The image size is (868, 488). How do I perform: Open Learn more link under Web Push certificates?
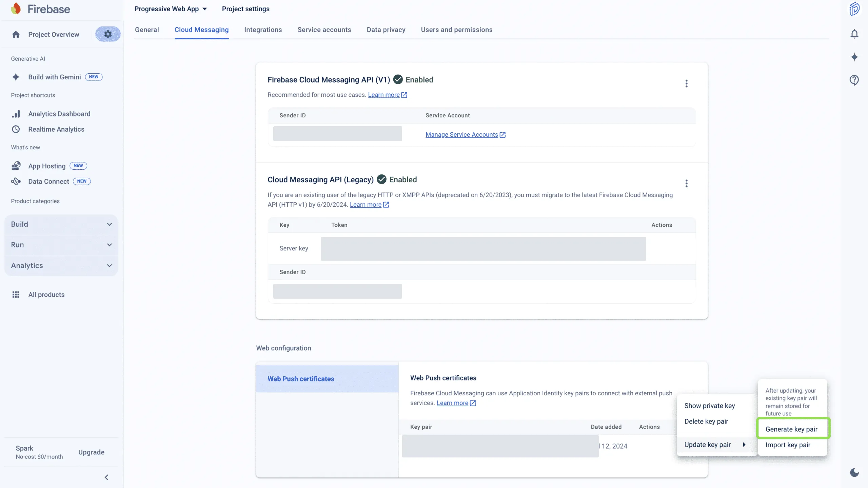coord(452,403)
